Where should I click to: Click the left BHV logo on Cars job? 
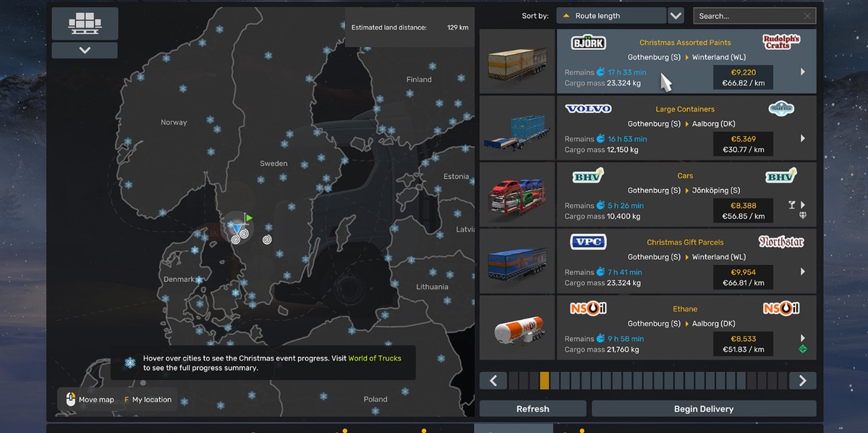pyautogui.click(x=588, y=175)
